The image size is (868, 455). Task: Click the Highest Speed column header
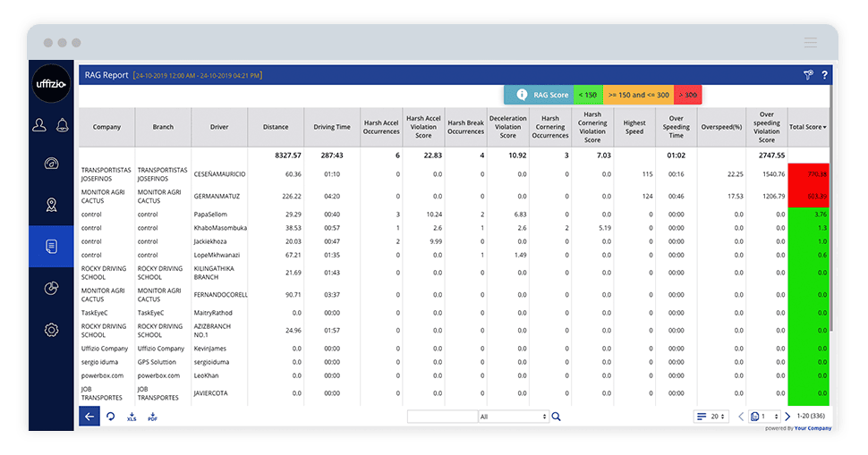click(x=634, y=127)
